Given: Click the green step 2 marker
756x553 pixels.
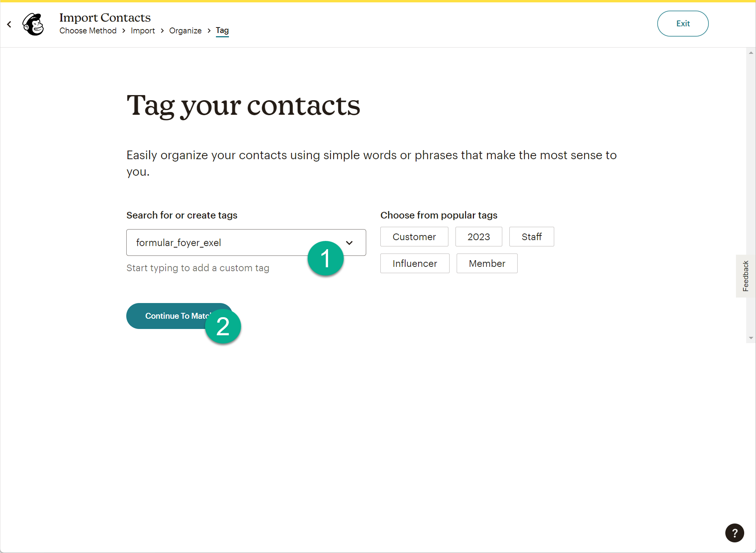Looking at the screenshot, I should tap(223, 327).
